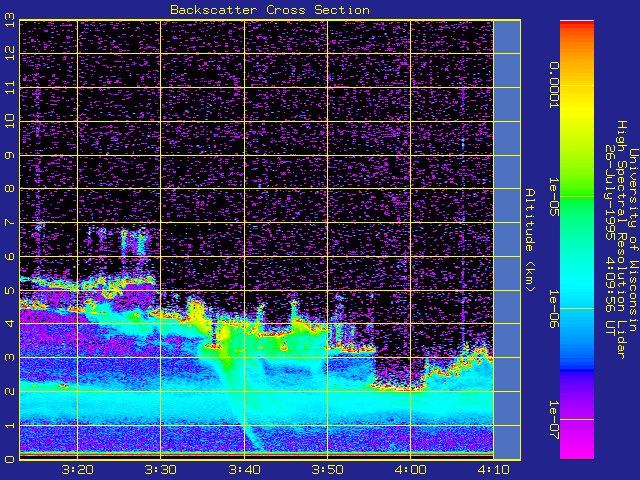Image resolution: width=640 pixels, height=480 pixels.
Task: Click the altitude label 2
Action: tap(10, 391)
